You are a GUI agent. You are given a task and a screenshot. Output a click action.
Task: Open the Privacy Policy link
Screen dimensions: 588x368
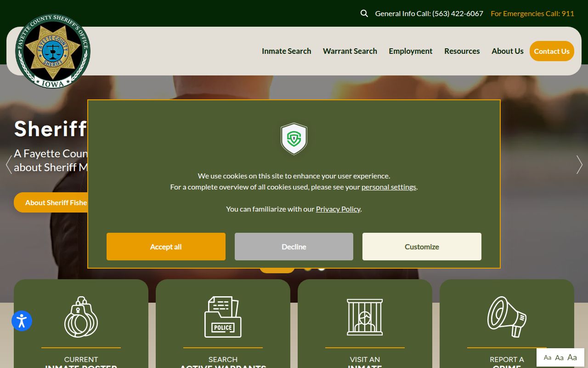coord(338,209)
